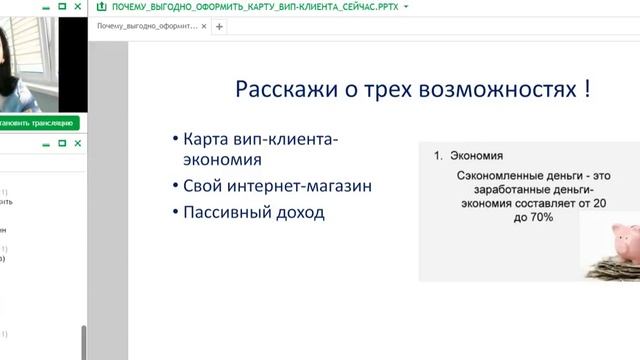Click the presenter webcam video
The width and height of the screenshot is (640, 360).
[x=29, y=64]
